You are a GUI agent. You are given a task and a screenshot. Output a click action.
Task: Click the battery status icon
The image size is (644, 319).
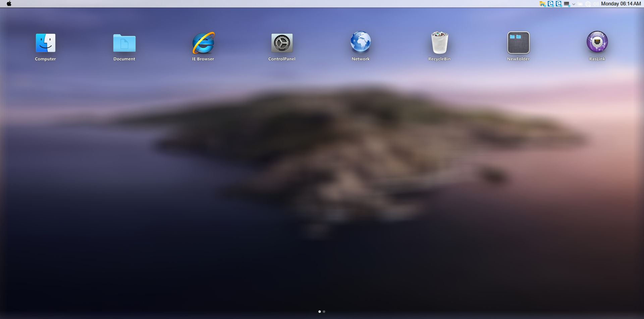(x=580, y=4)
